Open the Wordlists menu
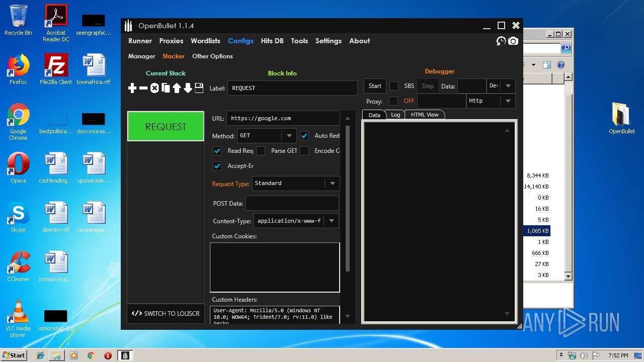Screen dimensions: 644x362 pos(205,41)
